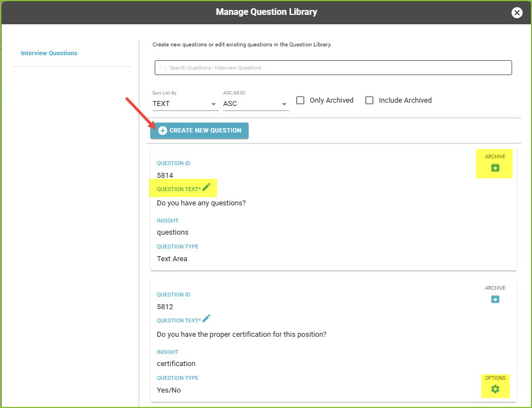Tick the Include Archived checkbox
This screenshot has width=532, height=408.
point(369,100)
